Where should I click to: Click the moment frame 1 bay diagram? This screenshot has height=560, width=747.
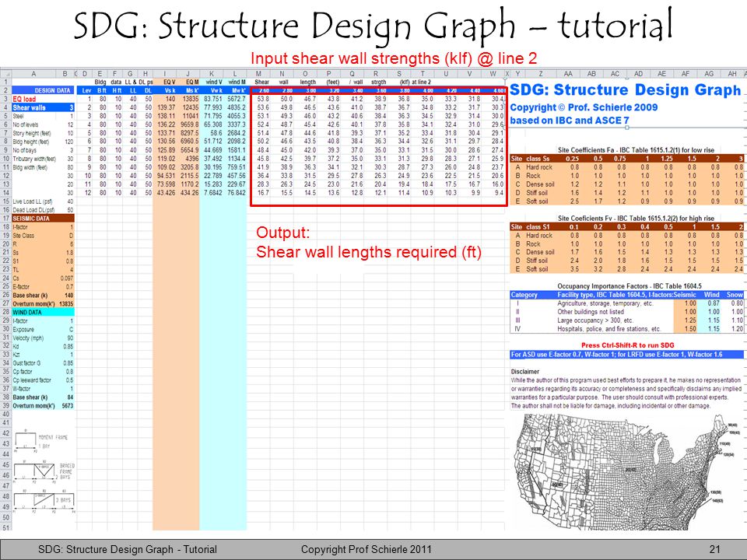click(x=40, y=440)
